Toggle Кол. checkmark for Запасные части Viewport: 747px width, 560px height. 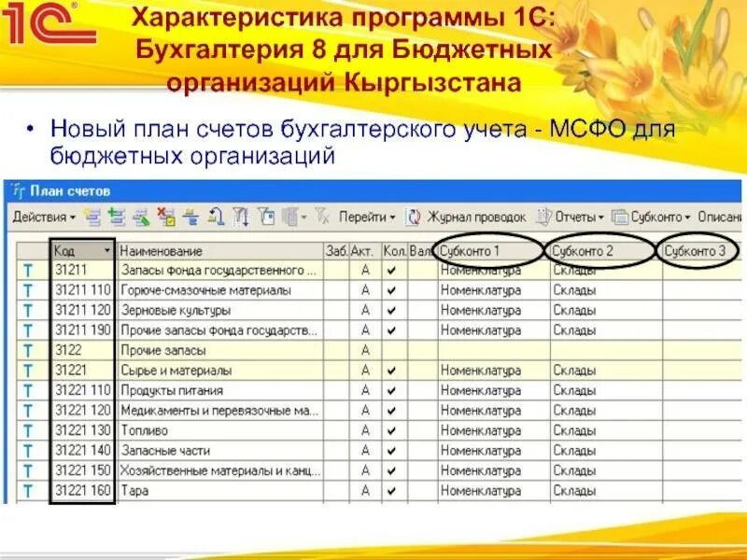[x=391, y=451]
